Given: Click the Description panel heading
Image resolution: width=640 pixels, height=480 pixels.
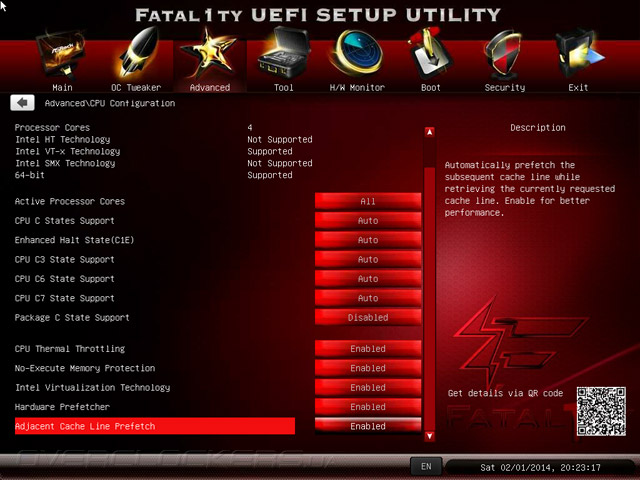Looking at the screenshot, I should point(538,128).
